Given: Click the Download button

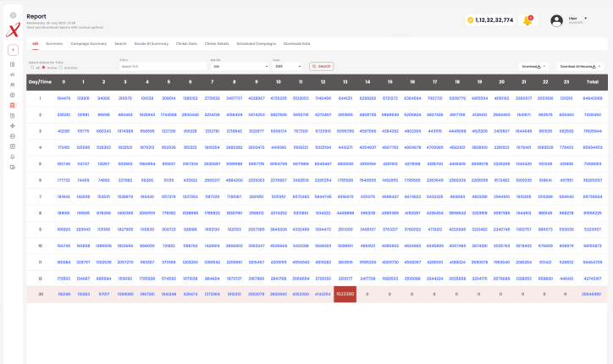Looking at the screenshot, I should coord(533,66).
